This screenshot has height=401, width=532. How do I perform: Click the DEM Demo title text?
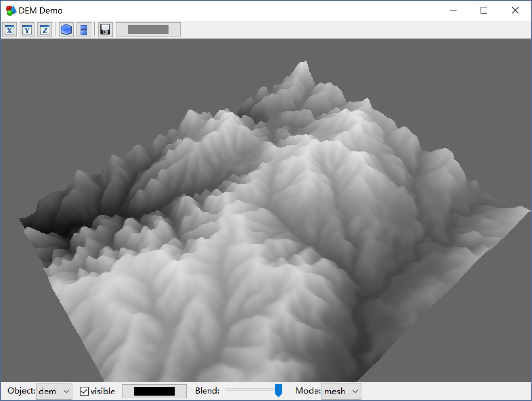click(x=41, y=11)
